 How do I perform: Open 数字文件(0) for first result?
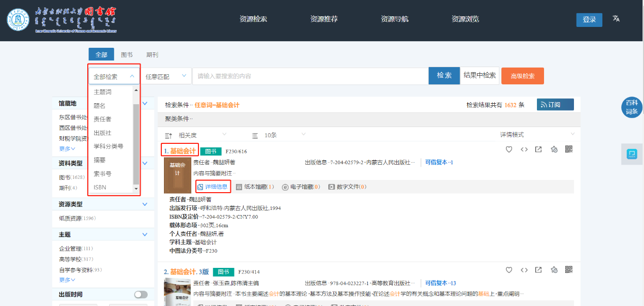pyautogui.click(x=348, y=187)
